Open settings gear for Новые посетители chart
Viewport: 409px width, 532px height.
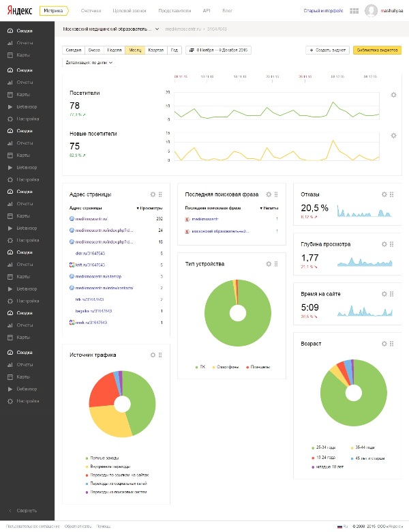coord(393,135)
